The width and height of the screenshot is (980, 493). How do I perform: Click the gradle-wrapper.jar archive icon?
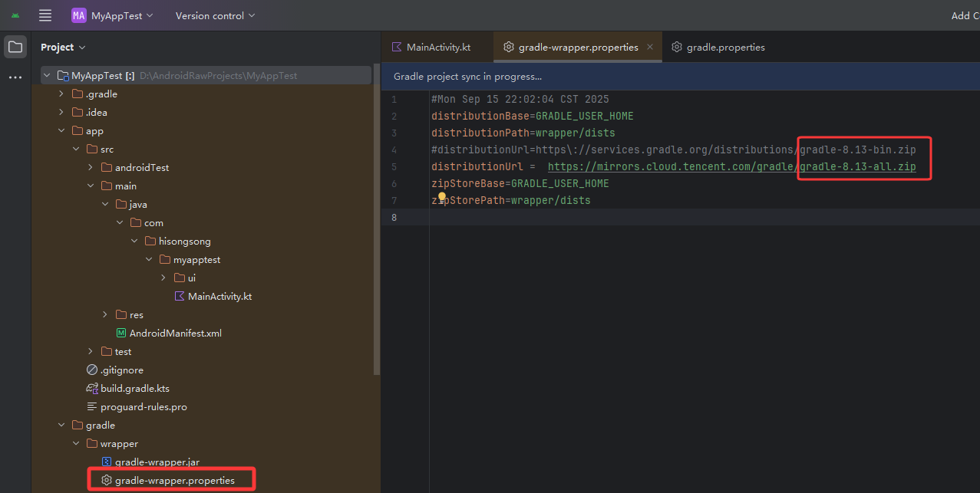coord(107,462)
